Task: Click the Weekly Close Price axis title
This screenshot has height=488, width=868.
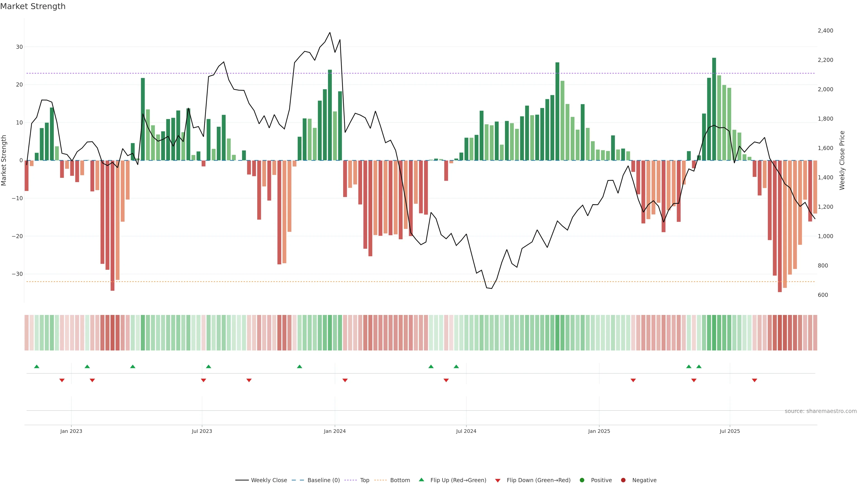Action: pos(842,160)
